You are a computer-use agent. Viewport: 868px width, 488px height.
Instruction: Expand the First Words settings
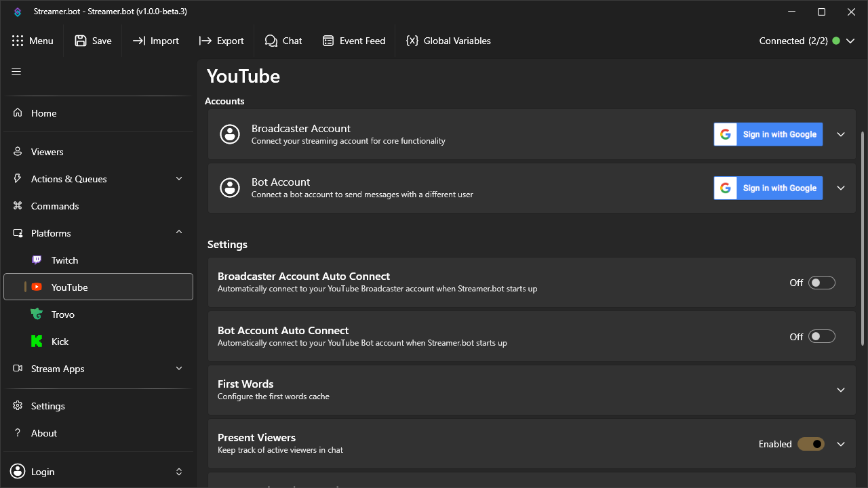coord(840,390)
